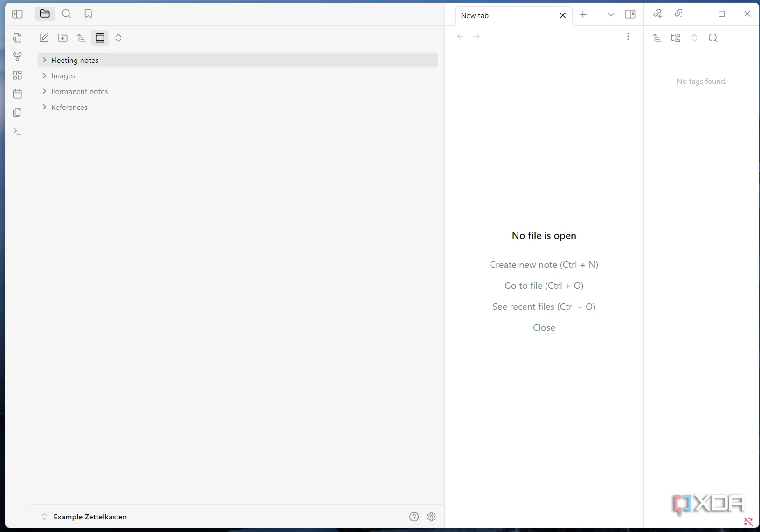This screenshot has height=532, width=760.
Task: Click the insert template ribbon icon
Action: click(17, 113)
